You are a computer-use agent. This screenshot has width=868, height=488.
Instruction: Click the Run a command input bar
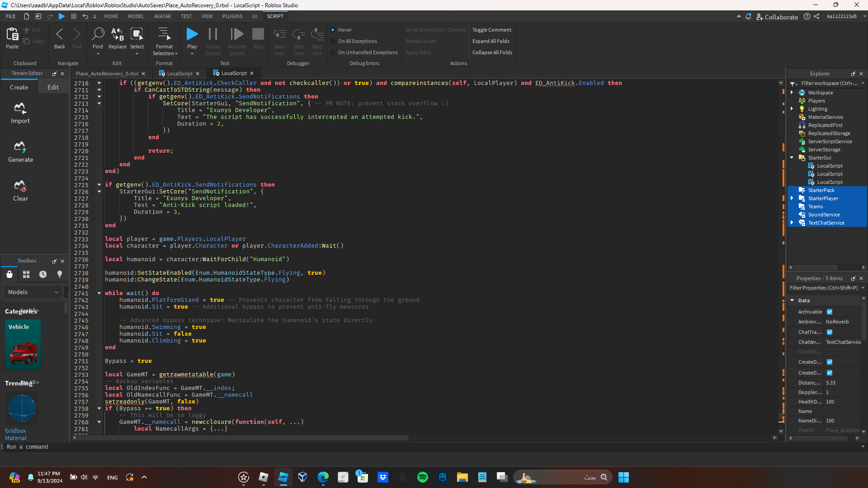click(x=432, y=447)
